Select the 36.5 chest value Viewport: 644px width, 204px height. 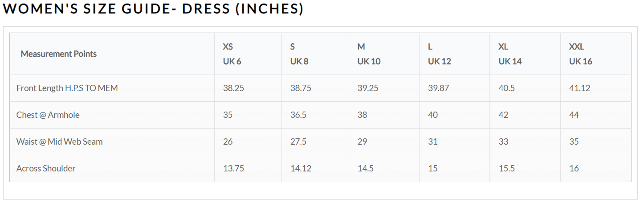[x=298, y=115]
